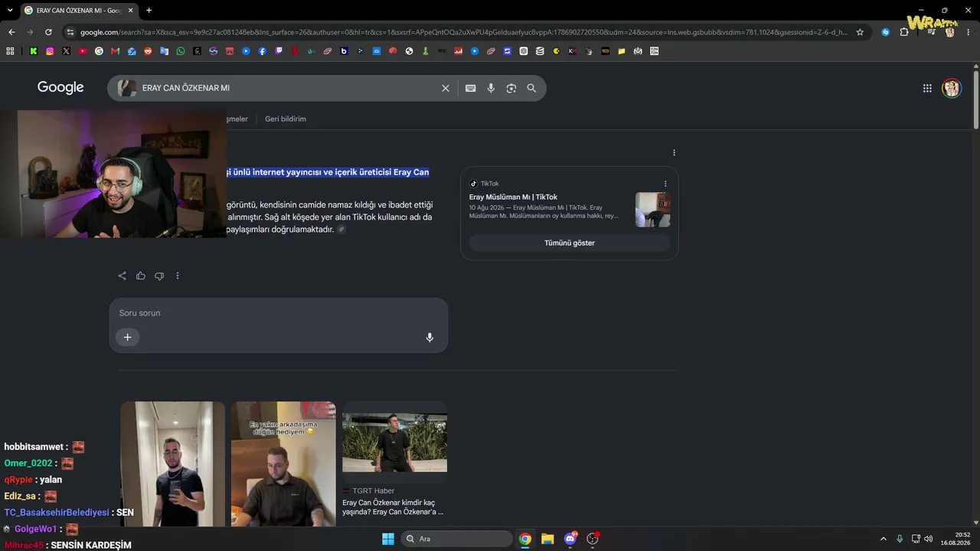Open the WhatsApp bookmark
This screenshot has width=980, height=551.
(x=181, y=51)
